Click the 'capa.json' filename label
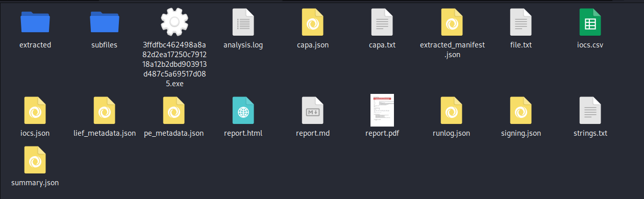Viewport: 644px width, 199px height. pyautogui.click(x=313, y=45)
